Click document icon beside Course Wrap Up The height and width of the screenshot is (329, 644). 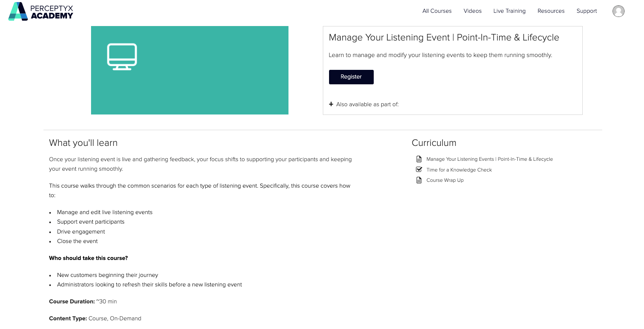click(419, 180)
